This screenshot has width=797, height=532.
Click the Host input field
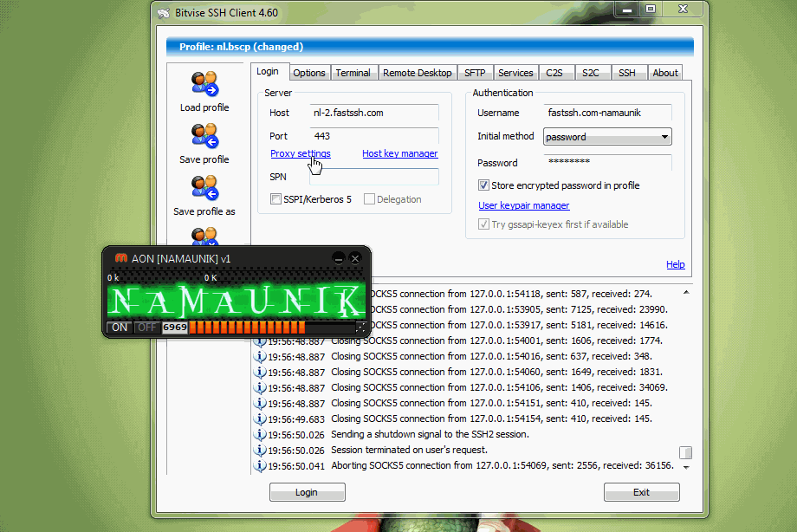click(374, 113)
